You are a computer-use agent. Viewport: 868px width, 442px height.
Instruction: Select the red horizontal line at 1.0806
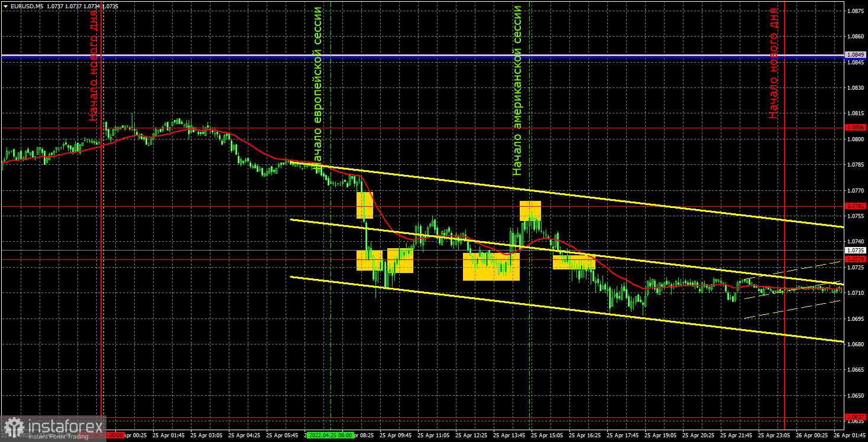423,128
